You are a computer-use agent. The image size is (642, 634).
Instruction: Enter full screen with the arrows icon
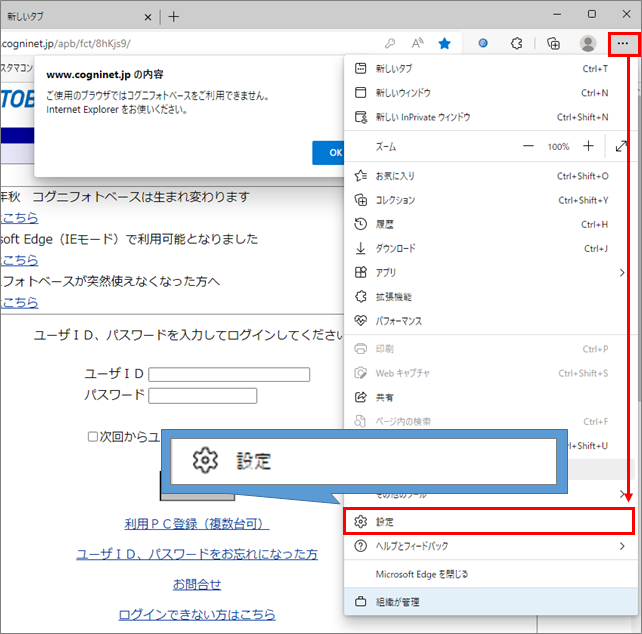click(621, 146)
